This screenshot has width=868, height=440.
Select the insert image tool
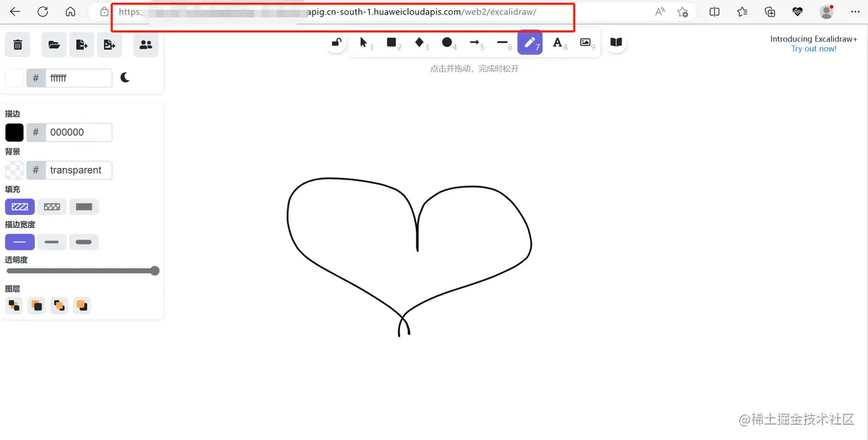[x=585, y=43]
